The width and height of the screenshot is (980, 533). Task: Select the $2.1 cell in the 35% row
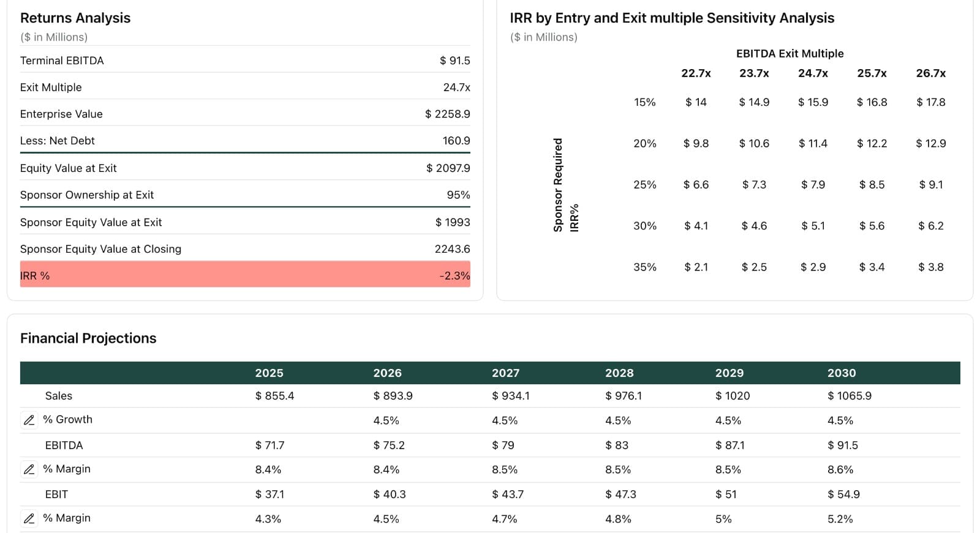696,267
